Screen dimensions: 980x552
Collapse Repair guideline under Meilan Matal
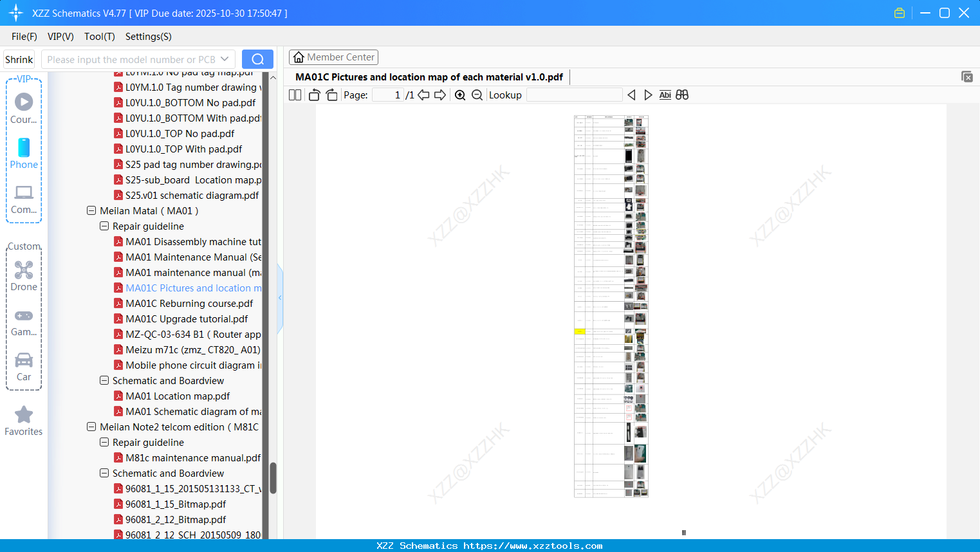(104, 226)
